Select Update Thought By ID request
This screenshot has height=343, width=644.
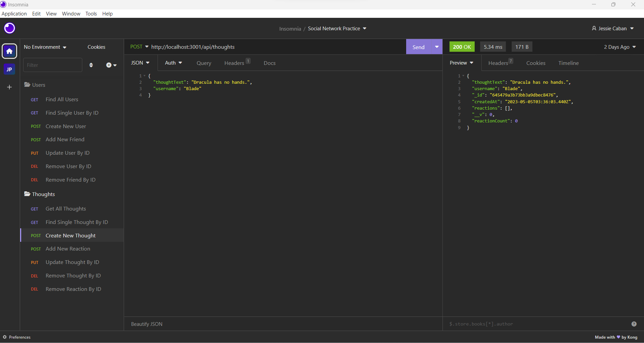pyautogui.click(x=72, y=262)
